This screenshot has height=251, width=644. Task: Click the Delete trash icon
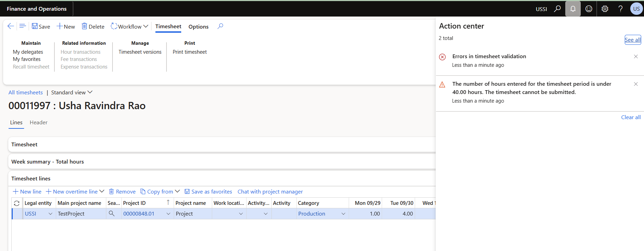coord(84,26)
